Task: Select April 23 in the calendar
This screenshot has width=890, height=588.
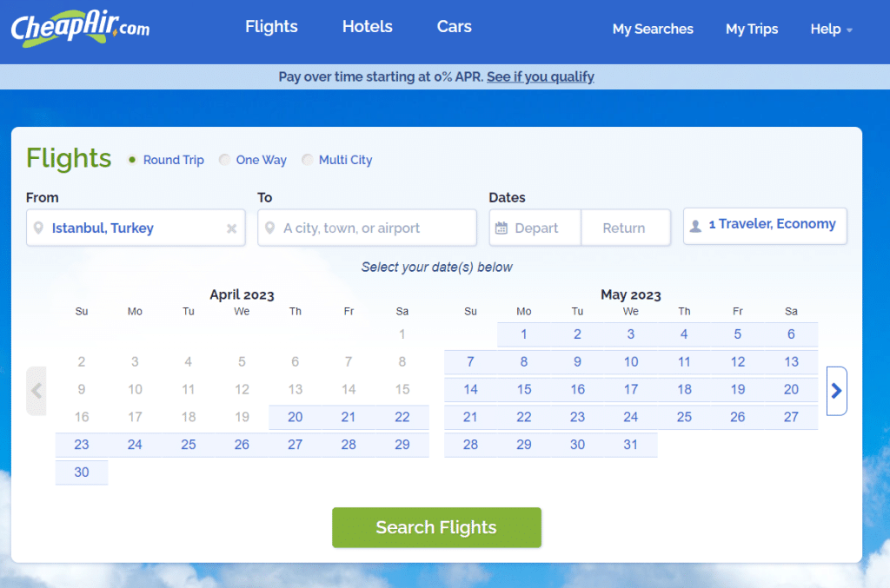Action: [x=81, y=445]
